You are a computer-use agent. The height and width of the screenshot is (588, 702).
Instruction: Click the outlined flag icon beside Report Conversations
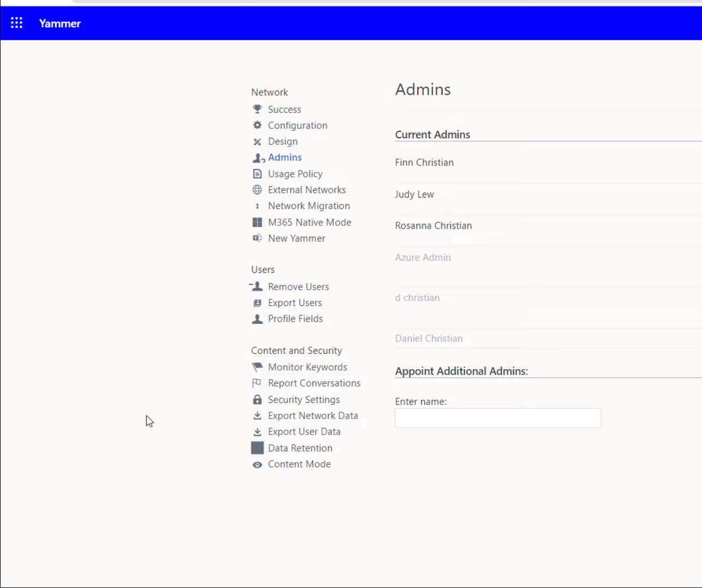point(257,383)
